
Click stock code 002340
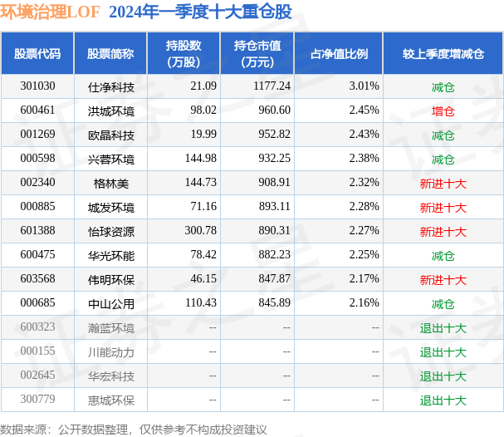[37, 182]
